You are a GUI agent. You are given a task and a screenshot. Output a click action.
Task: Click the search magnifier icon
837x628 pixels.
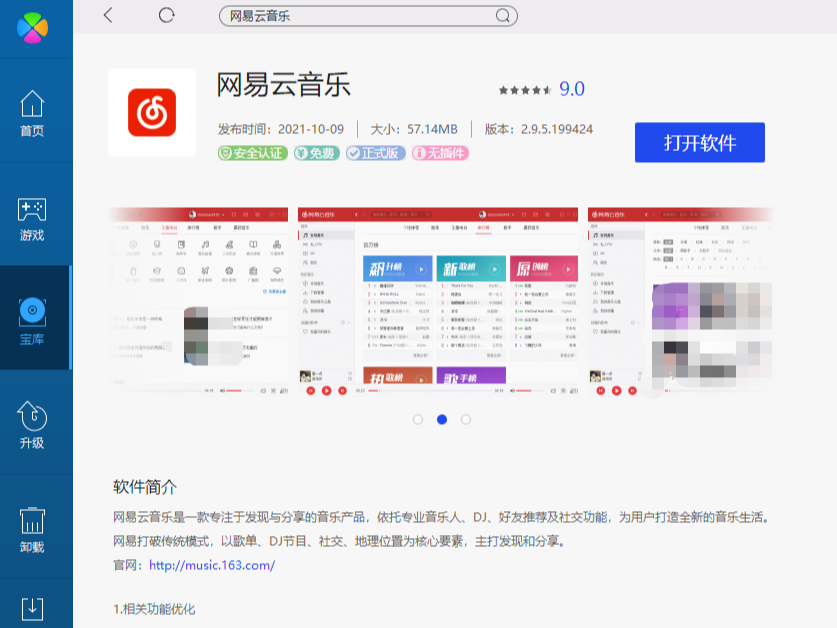tap(502, 15)
